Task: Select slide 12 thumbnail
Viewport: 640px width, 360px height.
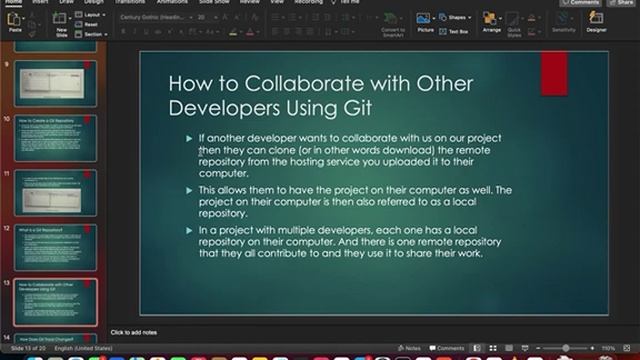Action: pos(56,247)
